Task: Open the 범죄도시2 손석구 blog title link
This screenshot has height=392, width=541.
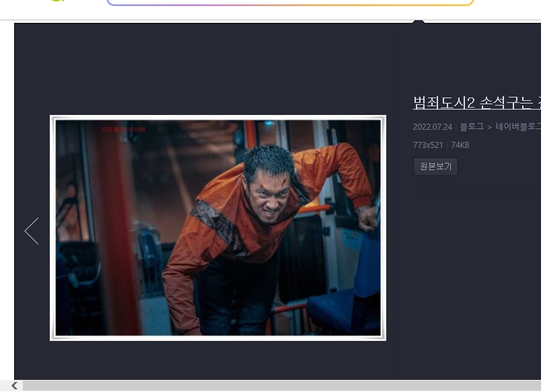Action: (x=477, y=103)
